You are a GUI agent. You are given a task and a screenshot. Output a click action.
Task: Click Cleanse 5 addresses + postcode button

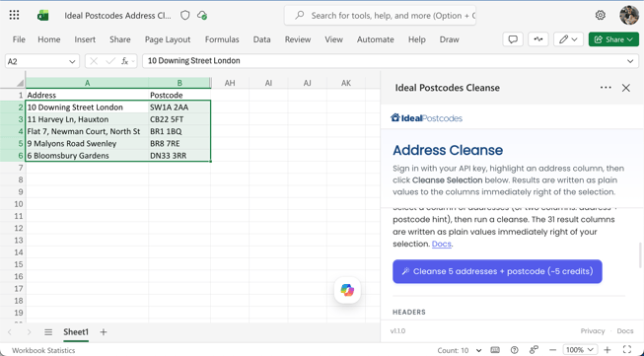point(497,271)
